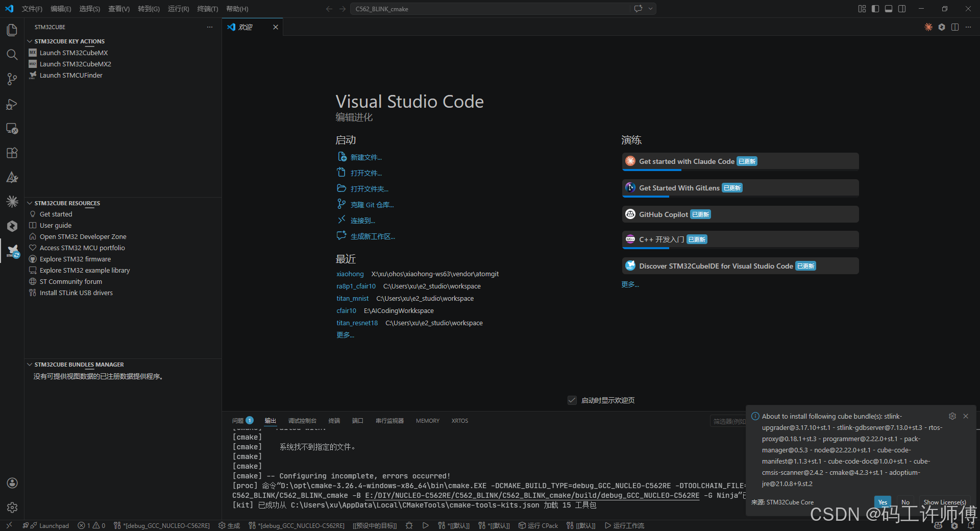This screenshot has width=980, height=531.
Task: Click the debug bug icon in status bar
Action: pyautogui.click(x=409, y=525)
